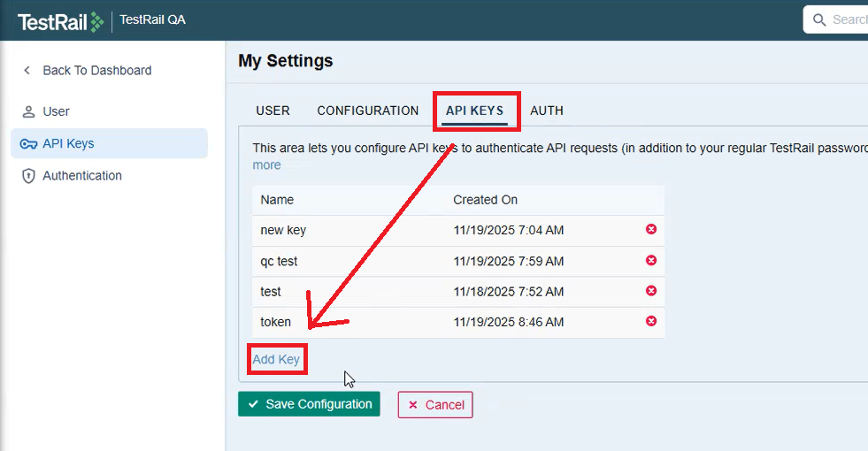Open Authentication in the sidebar
This screenshot has width=868, height=451.
82,176
